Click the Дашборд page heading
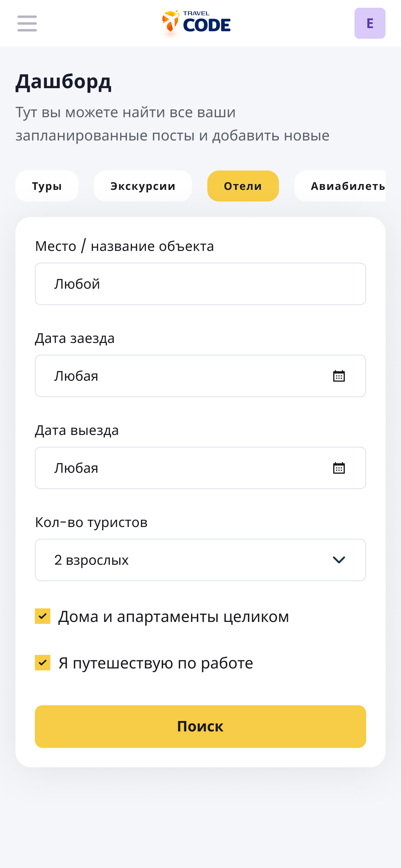 tap(63, 82)
